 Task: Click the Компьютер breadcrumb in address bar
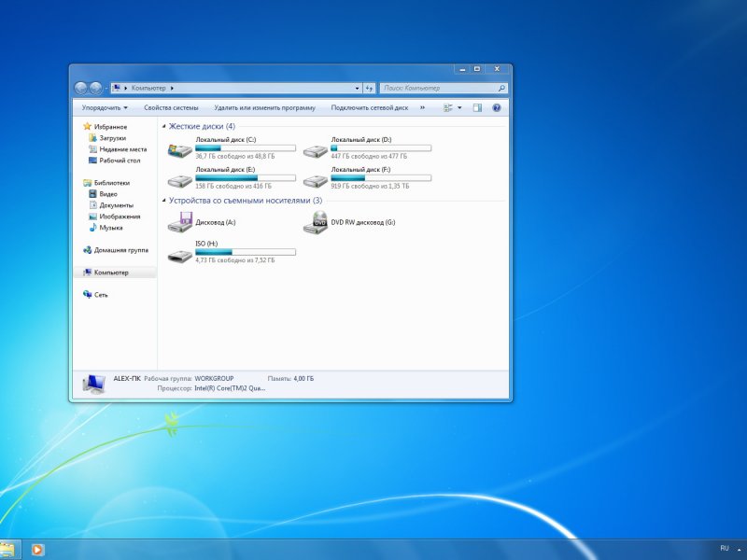tap(148, 88)
